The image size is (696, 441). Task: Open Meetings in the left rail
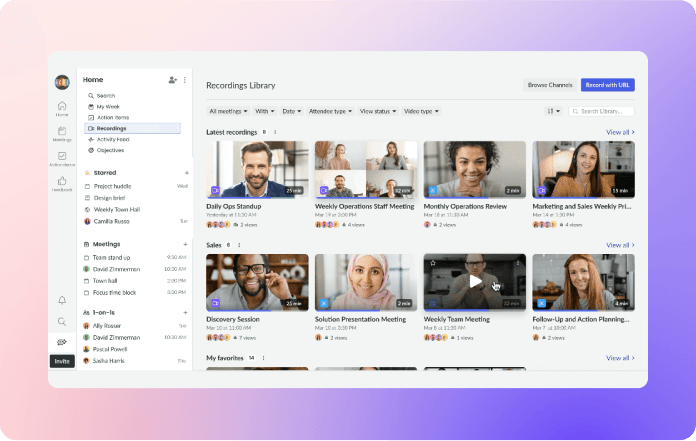coord(62,132)
